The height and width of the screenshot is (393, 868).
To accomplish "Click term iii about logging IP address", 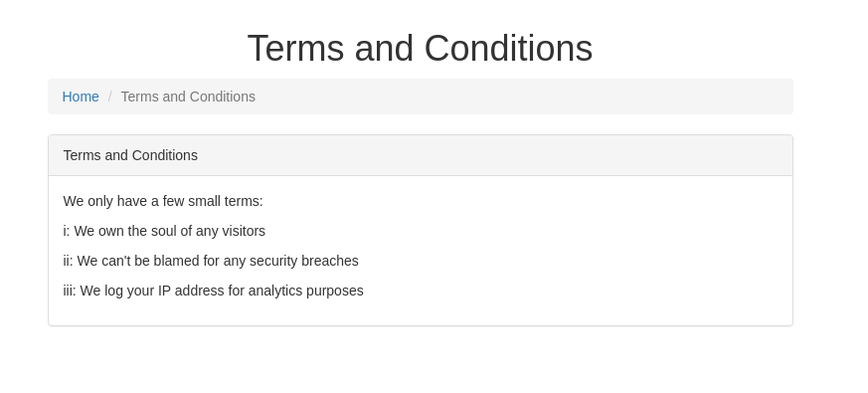I will tap(213, 291).
